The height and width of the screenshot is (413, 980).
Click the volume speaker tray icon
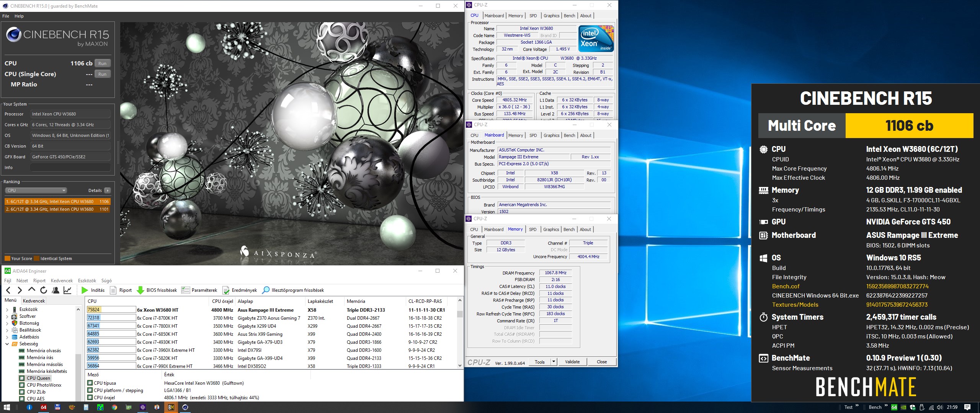(x=941, y=407)
